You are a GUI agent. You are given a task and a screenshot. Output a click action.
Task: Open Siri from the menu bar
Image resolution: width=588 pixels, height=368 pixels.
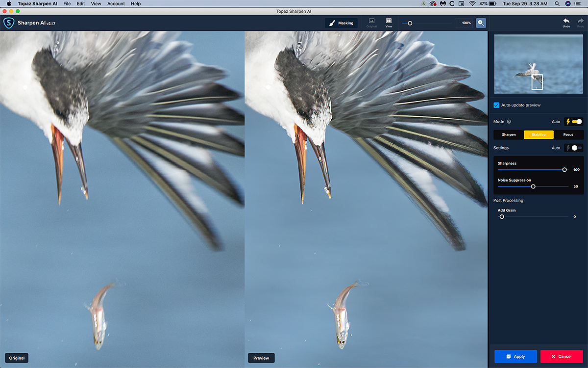point(568,3)
